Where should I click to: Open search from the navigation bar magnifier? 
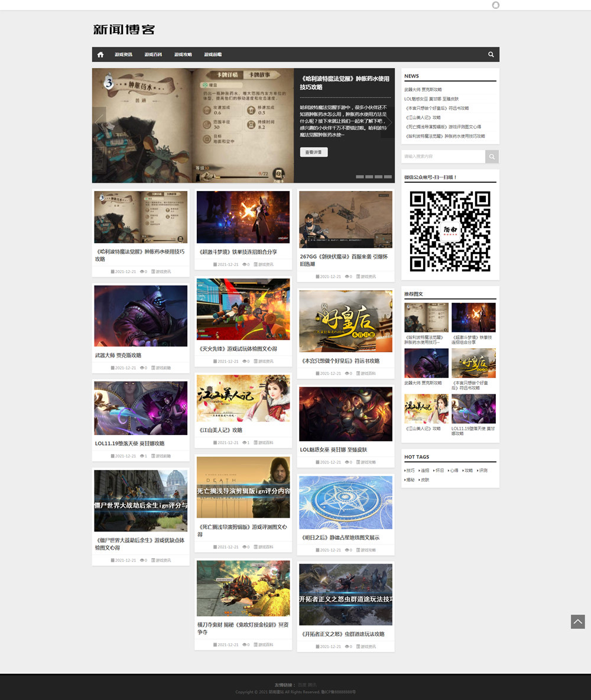491,54
